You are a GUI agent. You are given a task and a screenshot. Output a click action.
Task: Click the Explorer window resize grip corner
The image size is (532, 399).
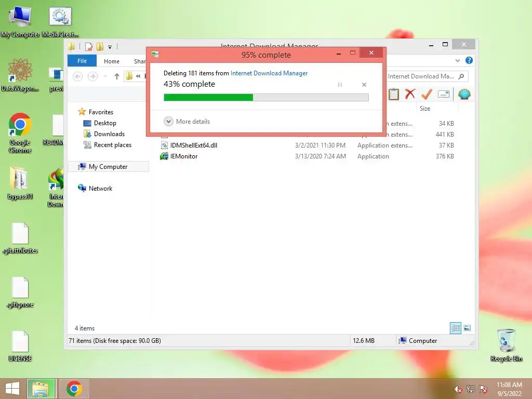(x=472, y=343)
